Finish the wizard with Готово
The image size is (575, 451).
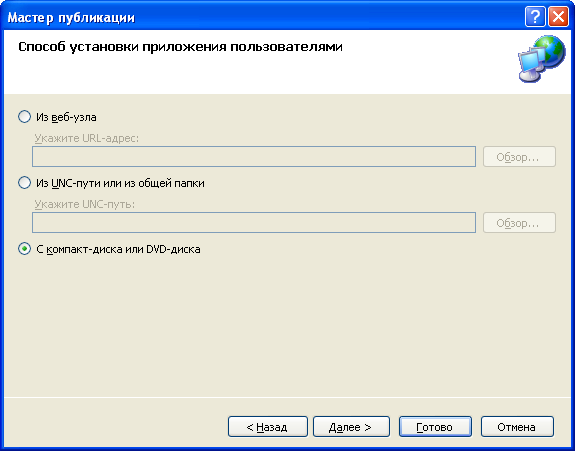click(435, 427)
